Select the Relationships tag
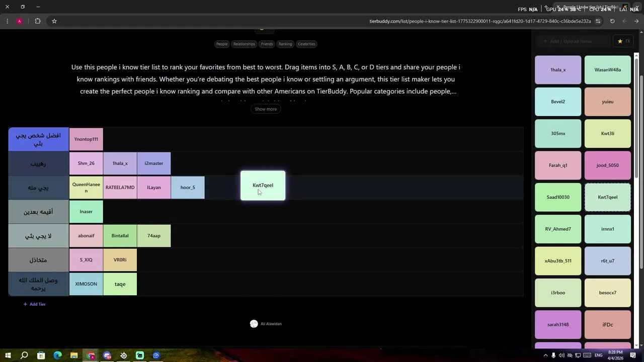The image size is (644, 362). pos(244,44)
